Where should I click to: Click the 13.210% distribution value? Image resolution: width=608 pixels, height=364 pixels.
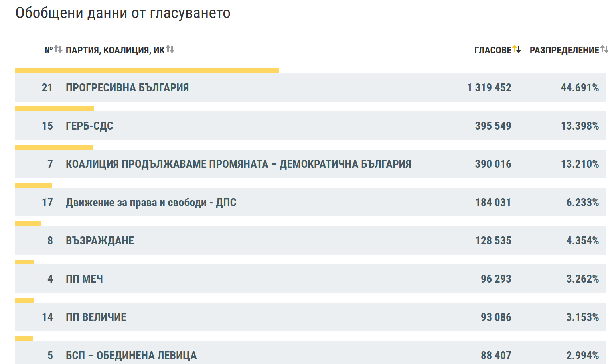coord(580,164)
